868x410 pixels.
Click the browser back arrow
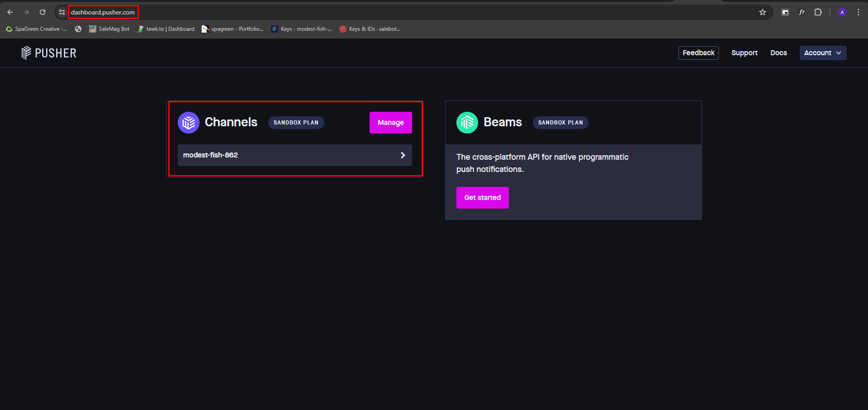10,12
